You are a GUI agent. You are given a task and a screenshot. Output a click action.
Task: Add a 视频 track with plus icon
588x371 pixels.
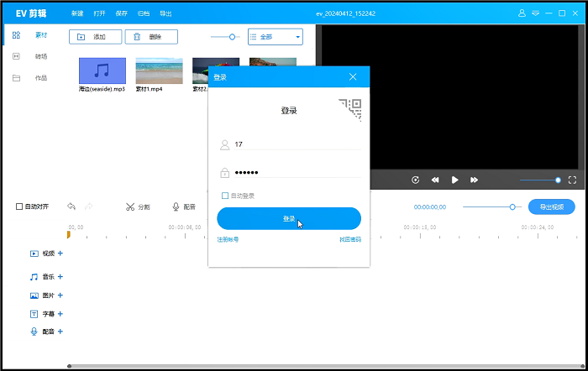(60, 253)
